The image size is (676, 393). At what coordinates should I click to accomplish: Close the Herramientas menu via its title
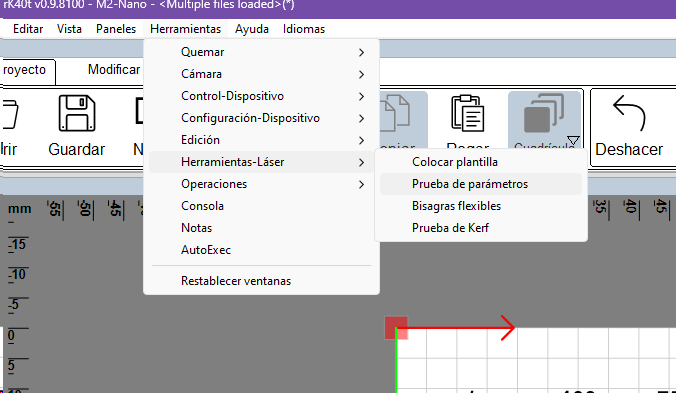(x=185, y=29)
